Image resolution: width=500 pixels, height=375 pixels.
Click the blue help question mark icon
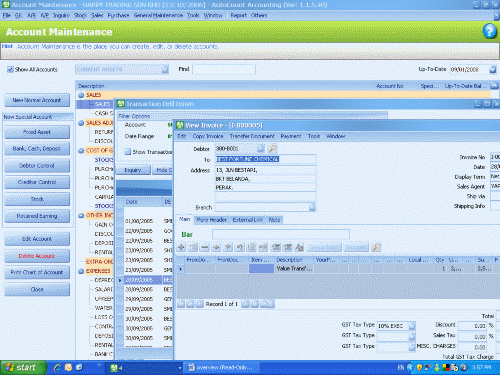490,31
